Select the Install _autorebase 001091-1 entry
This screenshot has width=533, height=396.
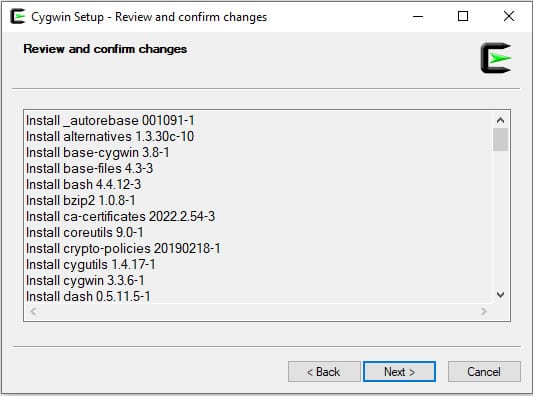coord(110,120)
